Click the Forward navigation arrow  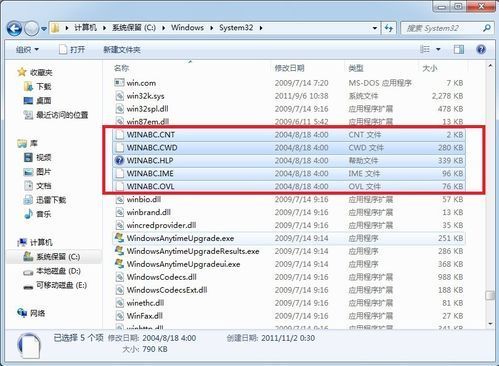point(32,28)
